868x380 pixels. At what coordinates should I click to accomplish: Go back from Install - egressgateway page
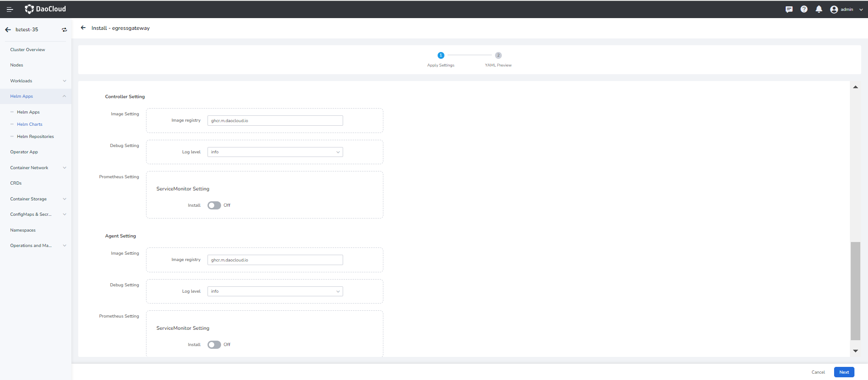click(x=83, y=28)
